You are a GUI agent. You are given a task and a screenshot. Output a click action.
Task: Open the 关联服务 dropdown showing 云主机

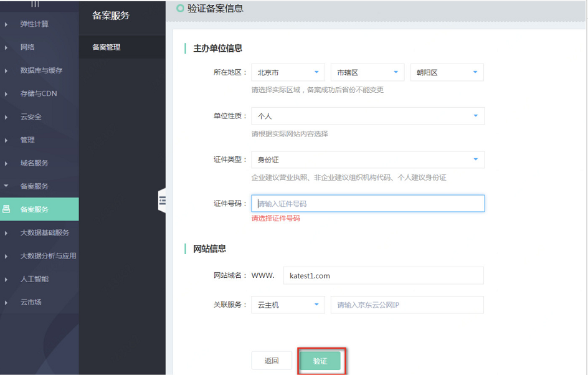[x=288, y=305]
